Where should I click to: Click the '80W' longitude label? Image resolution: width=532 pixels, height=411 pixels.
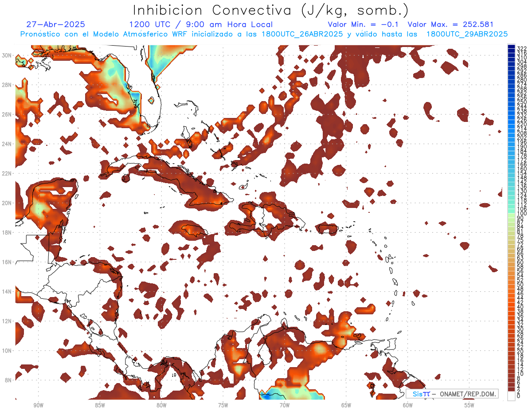(161, 405)
